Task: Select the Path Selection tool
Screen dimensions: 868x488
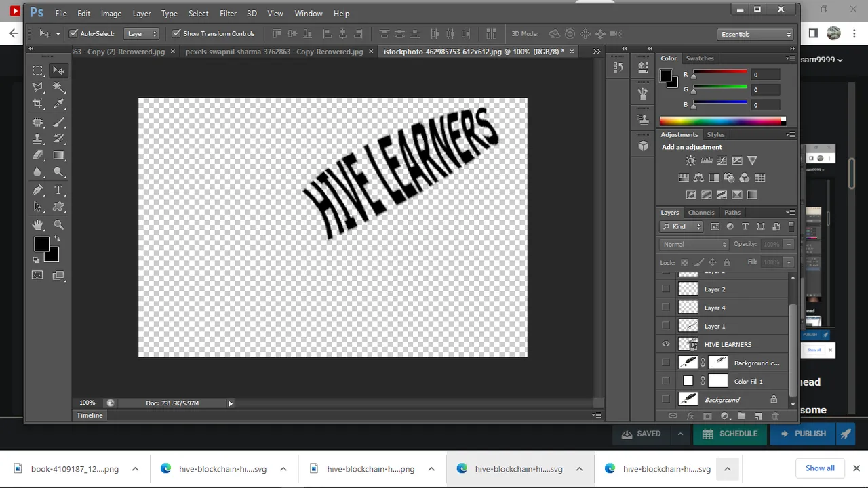Action: point(38,207)
